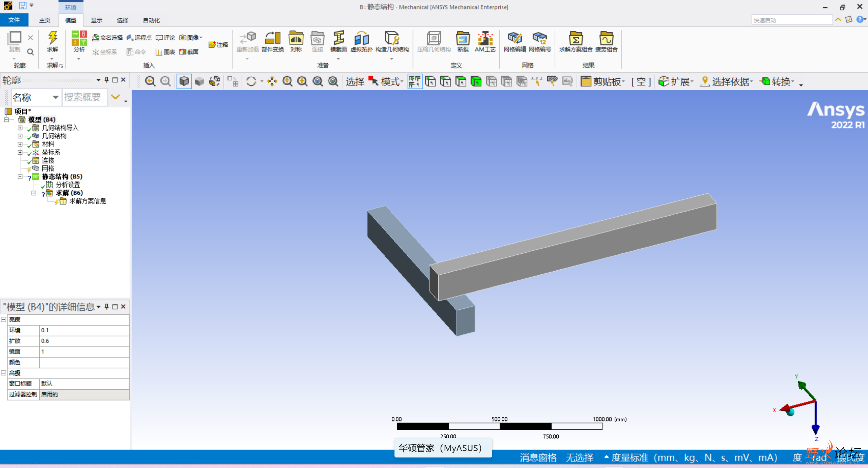Click the Ambient (环境) value 0.1
The width and height of the screenshot is (868, 468).
coord(84,330)
